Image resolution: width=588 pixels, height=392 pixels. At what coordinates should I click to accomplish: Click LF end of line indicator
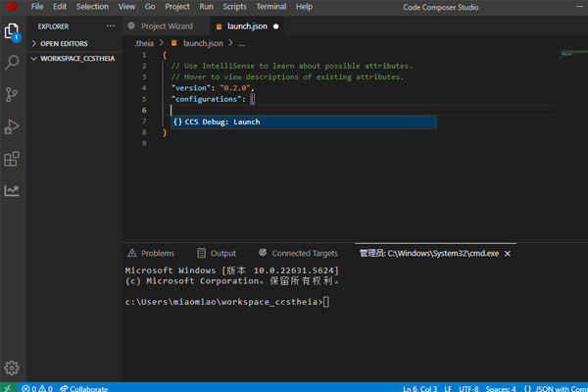click(x=448, y=389)
